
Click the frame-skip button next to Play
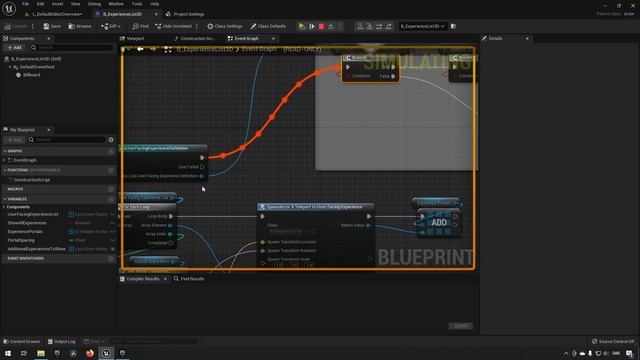(312, 26)
